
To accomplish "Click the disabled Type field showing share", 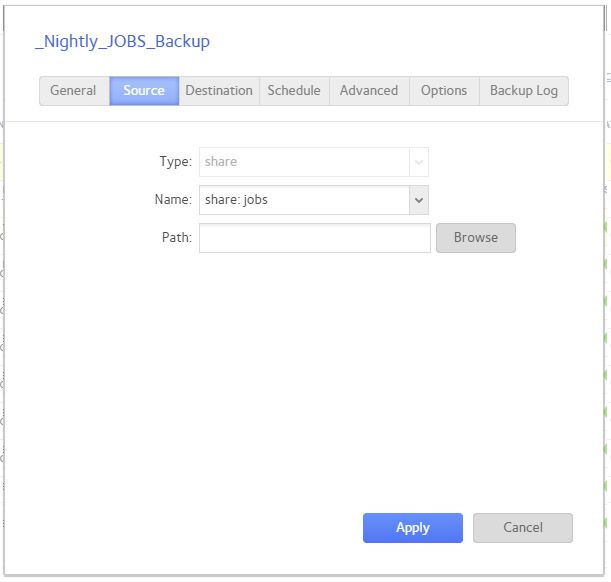I will tap(304, 162).
